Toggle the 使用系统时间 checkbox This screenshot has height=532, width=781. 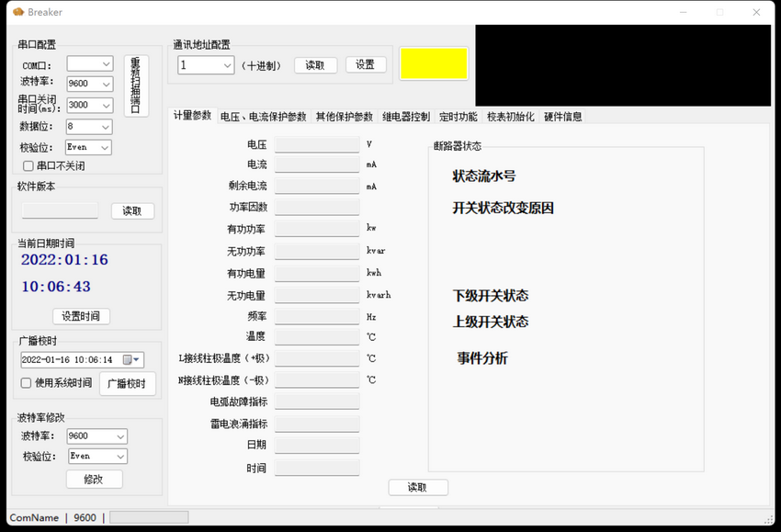[x=27, y=383]
